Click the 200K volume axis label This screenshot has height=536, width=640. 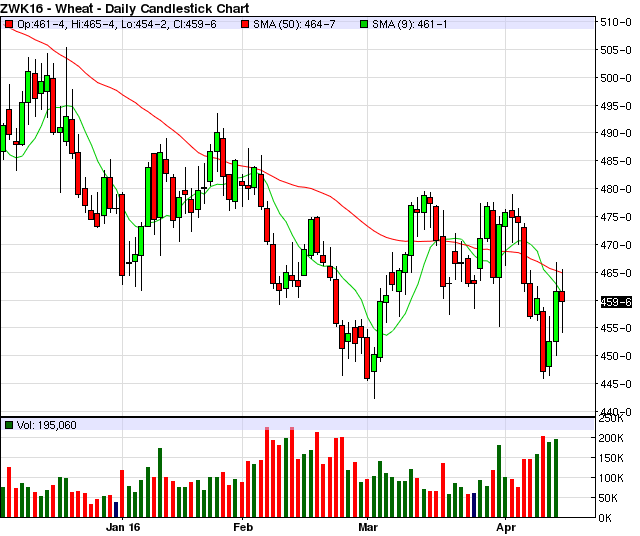coord(611,438)
